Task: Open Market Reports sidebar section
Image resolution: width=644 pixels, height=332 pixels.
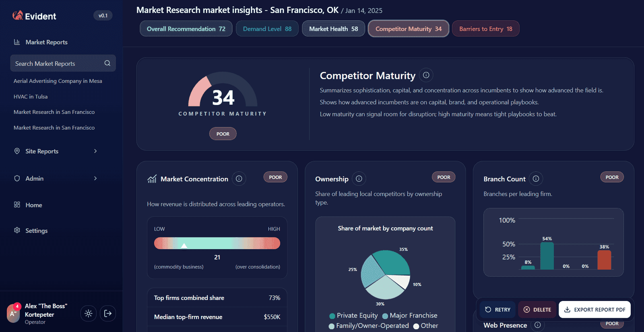Action: 46,42
